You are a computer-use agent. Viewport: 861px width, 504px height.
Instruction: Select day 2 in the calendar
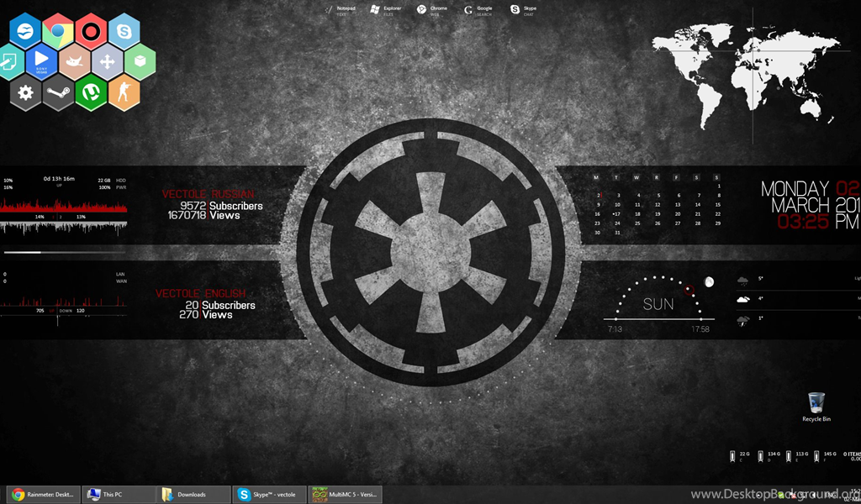(599, 195)
